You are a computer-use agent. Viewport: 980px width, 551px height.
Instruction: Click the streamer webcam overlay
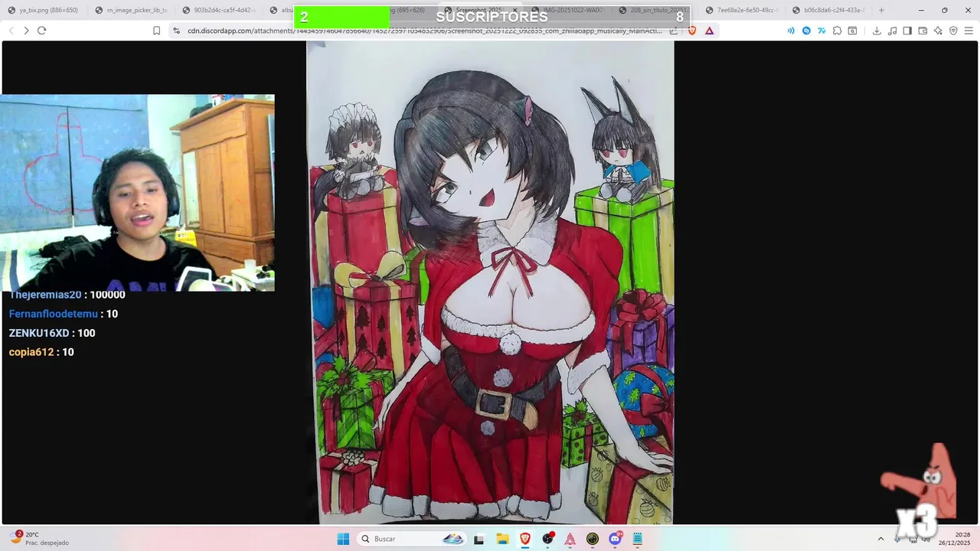(137, 193)
